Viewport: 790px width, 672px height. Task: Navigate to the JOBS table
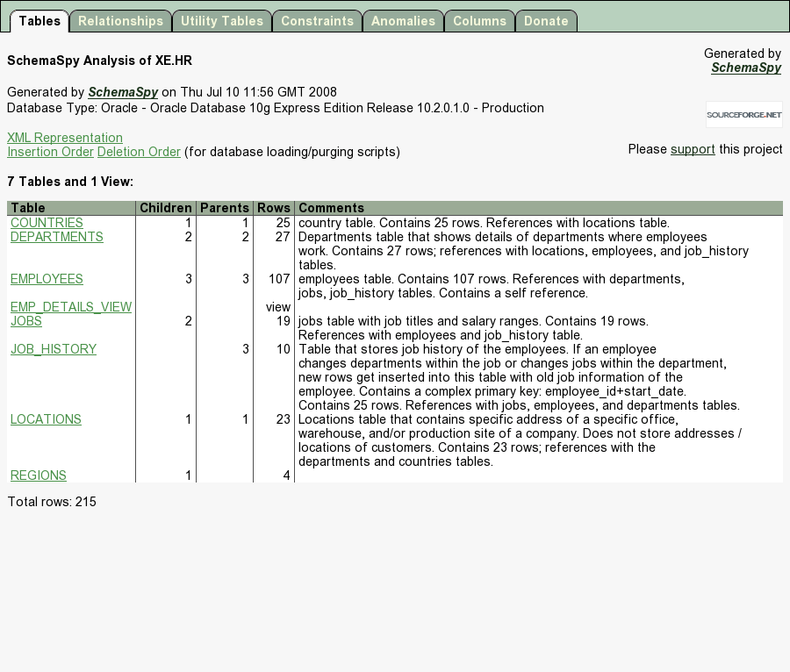26,321
